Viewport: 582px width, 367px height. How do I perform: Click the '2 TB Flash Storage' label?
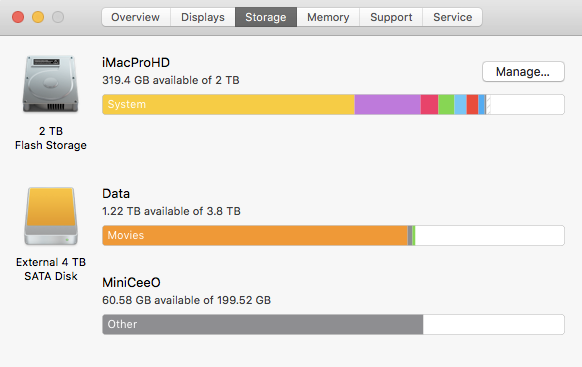click(x=51, y=138)
